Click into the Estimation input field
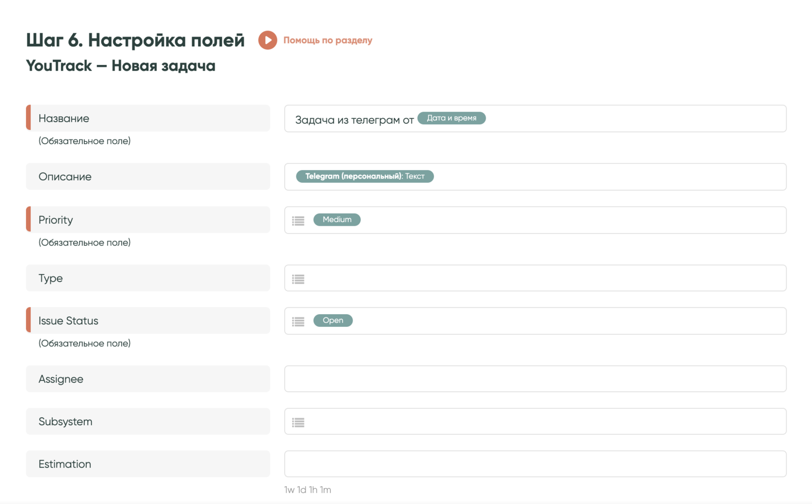Screen dimensions: 812x504 535,464
